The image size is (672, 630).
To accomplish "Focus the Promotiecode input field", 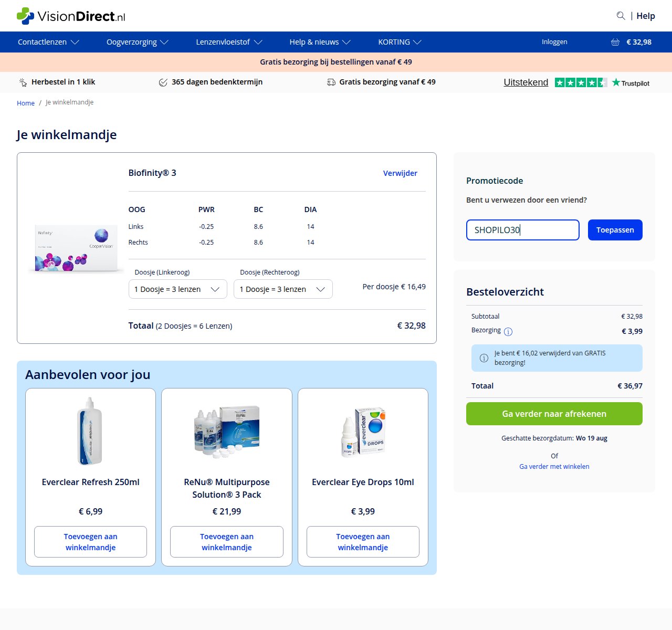I will 523,230.
